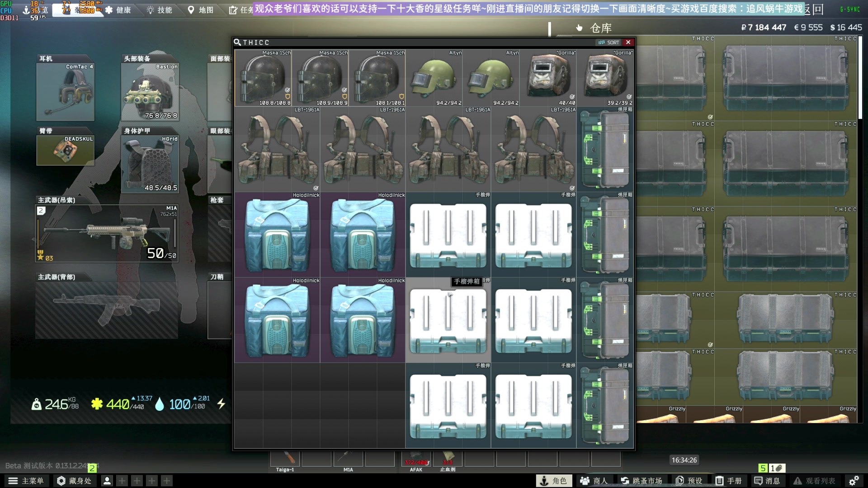Click the 头部装备 headwear slot label
Screen dimensions: 868x488
pyautogui.click(x=137, y=59)
